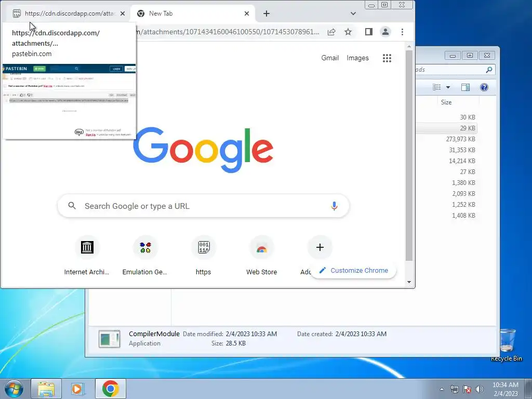The image size is (532, 399).
Task: Open the Gmail link
Action: coord(330,58)
